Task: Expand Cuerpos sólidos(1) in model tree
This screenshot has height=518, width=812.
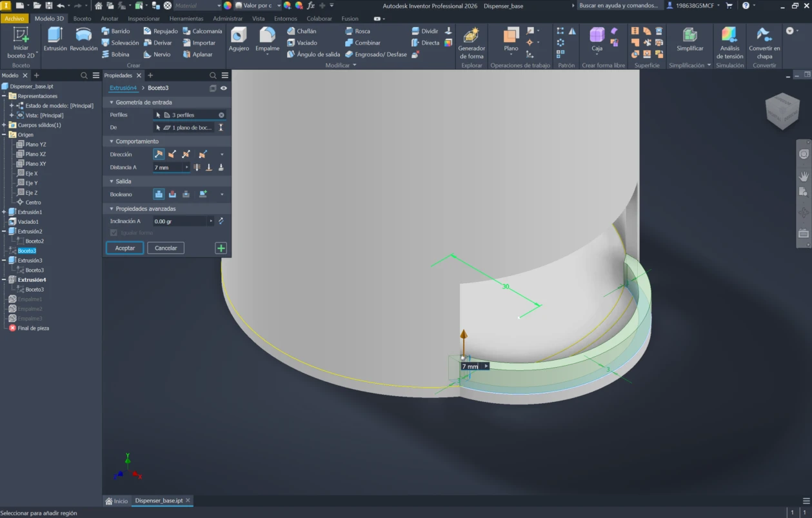Action: coord(4,125)
